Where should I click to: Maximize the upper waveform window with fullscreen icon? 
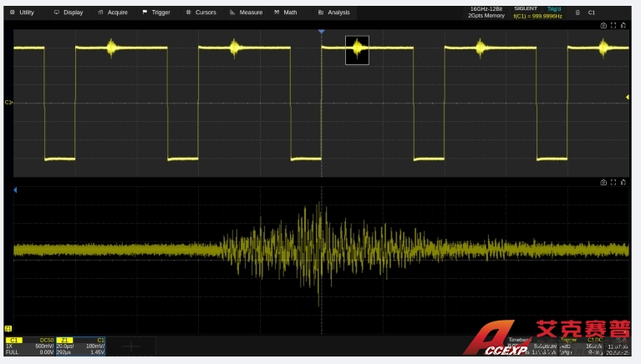(x=613, y=26)
